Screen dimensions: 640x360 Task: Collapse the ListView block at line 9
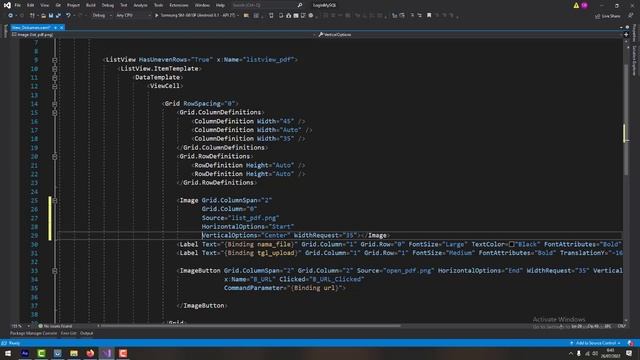pyautogui.click(x=55, y=60)
